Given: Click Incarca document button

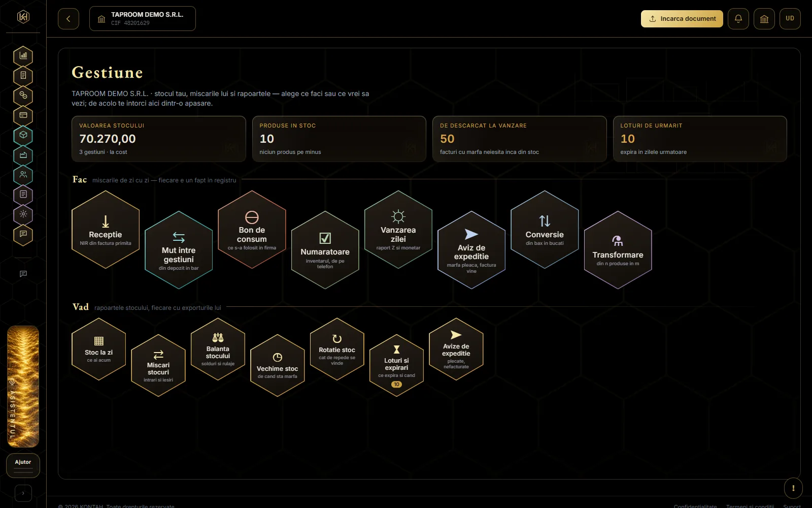Looking at the screenshot, I should click(682, 19).
